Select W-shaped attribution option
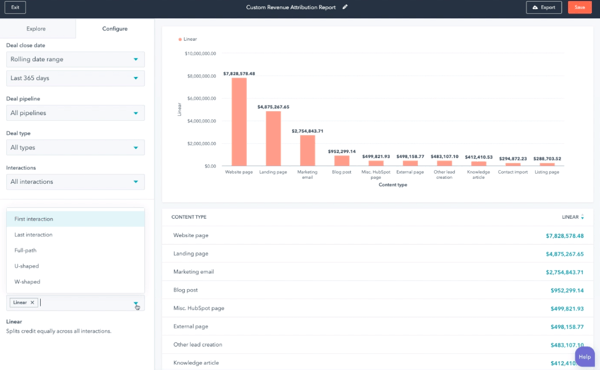This screenshot has width=600, height=370. click(x=75, y=282)
